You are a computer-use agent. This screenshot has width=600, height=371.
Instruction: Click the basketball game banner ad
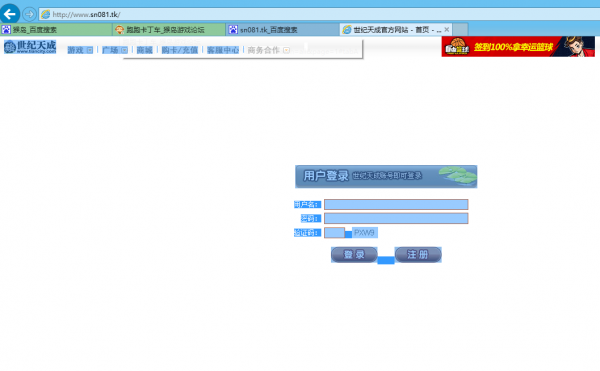pyautogui.click(x=518, y=47)
